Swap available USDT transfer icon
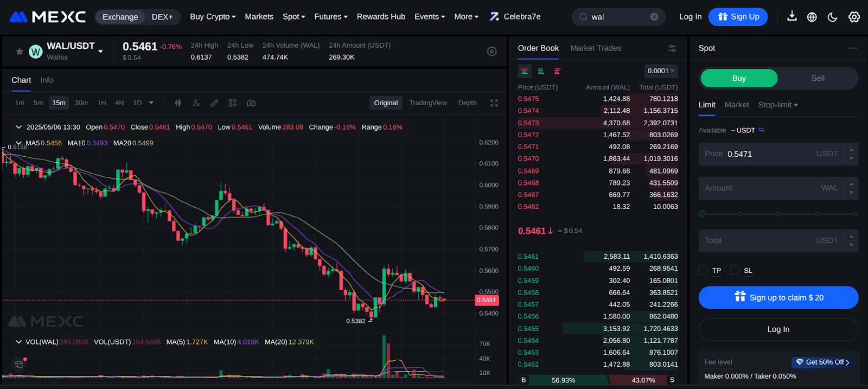The image size is (868, 389). tap(762, 130)
